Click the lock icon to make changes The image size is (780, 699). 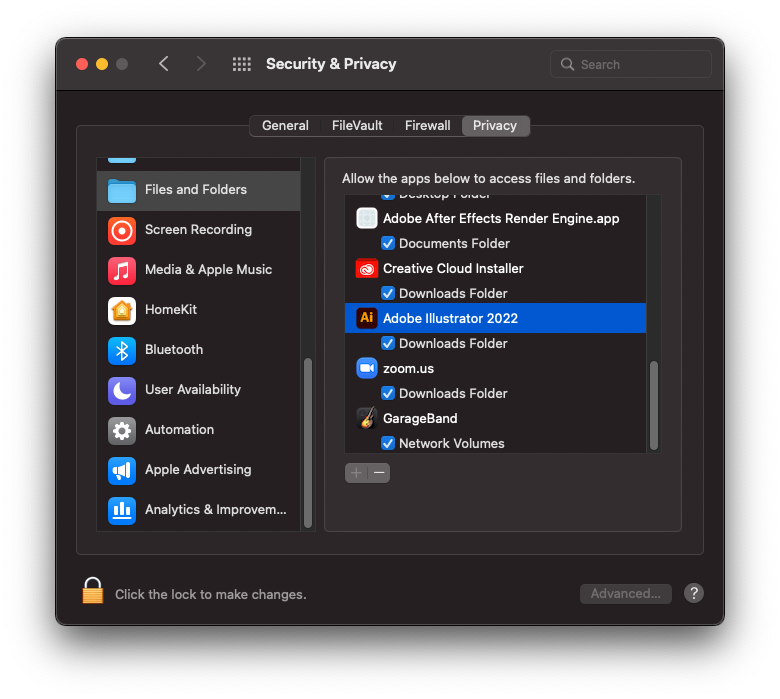[x=93, y=591]
